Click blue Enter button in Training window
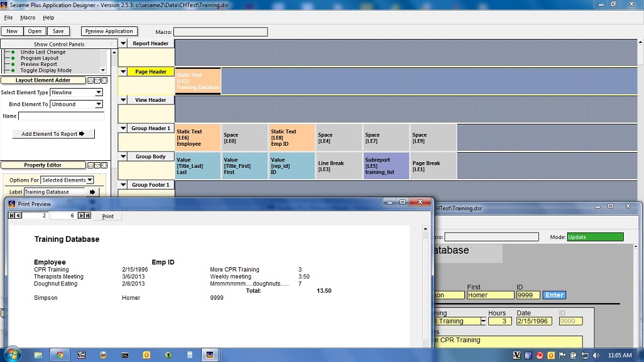This screenshot has width=644, height=362. [x=554, y=295]
